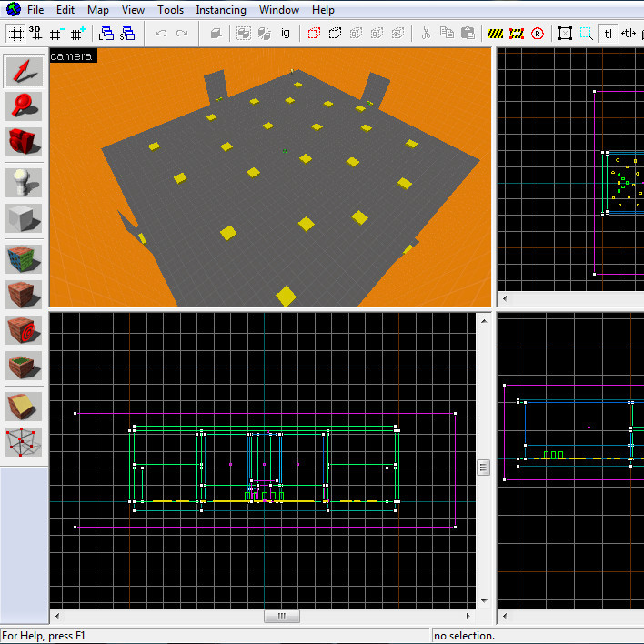Click the Hammer globe application icon
This screenshot has width=644, height=644.
coord(13,9)
